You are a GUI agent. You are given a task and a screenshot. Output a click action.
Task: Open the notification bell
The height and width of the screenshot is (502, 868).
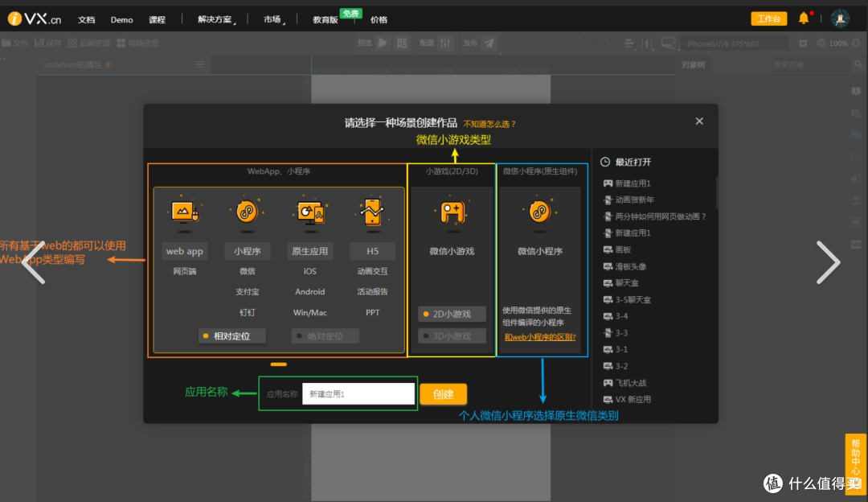[x=804, y=19]
